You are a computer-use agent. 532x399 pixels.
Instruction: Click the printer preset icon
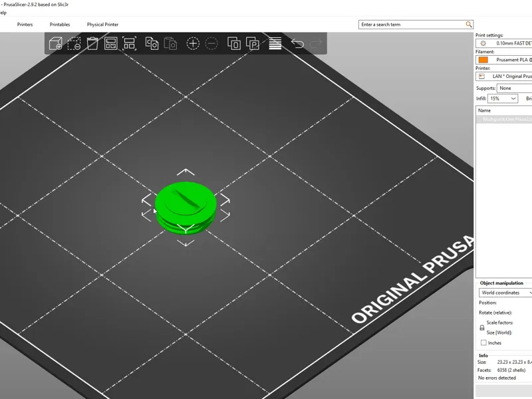coord(481,76)
